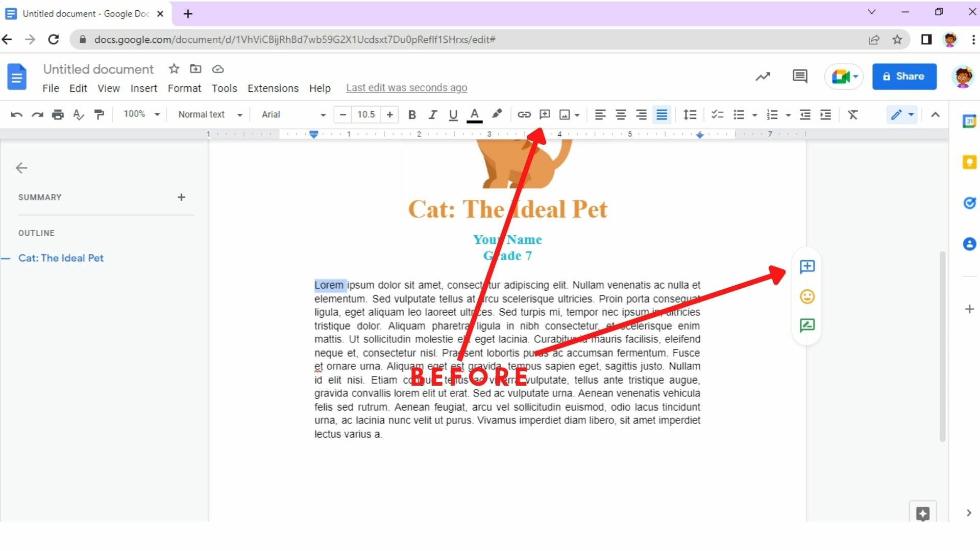Increase indent of the paragraph
The width and height of the screenshot is (980, 551).
[825, 115]
